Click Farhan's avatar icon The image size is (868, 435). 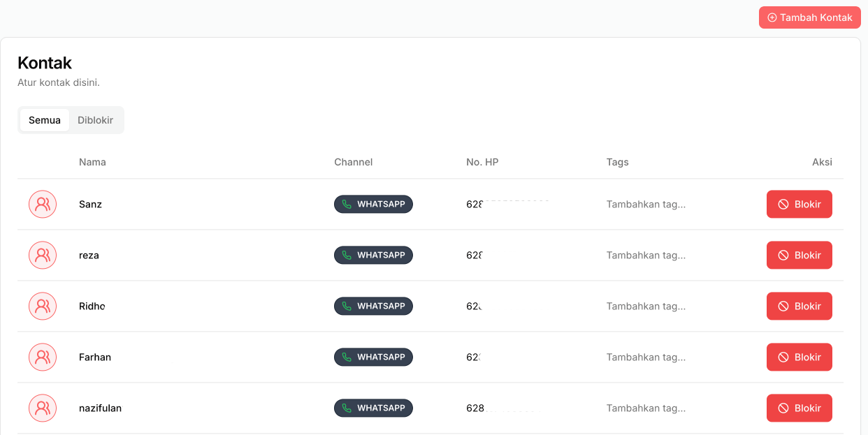pyautogui.click(x=43, y=357)
